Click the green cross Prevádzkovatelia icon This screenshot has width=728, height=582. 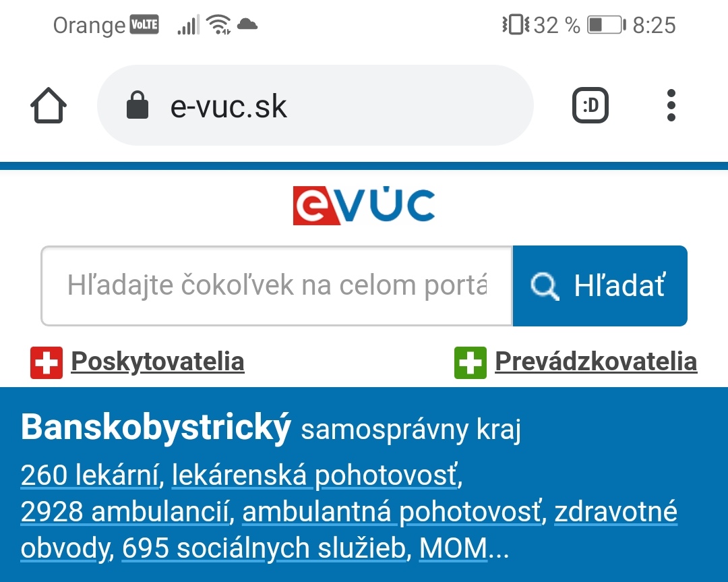click(x=471, y=363)
